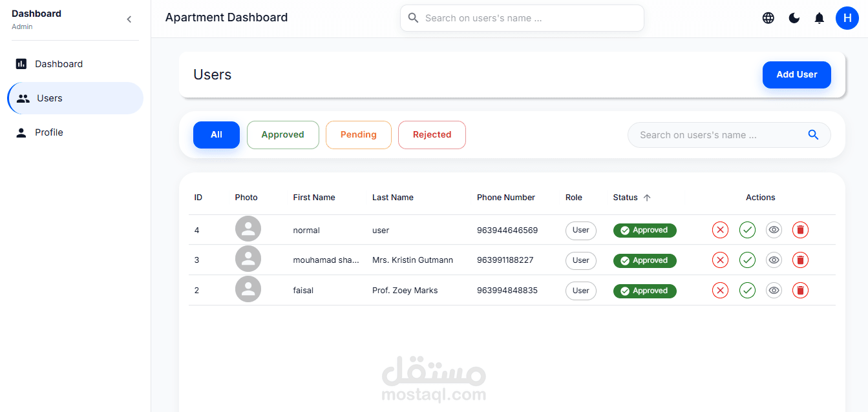Open the H user avatar menu
The image size is (868, 412).
[x=847, y=18]
